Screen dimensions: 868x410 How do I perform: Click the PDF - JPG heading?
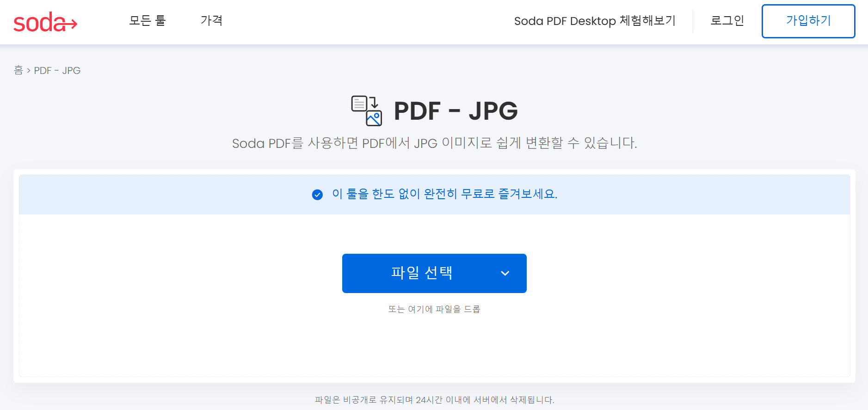coord(456,110)
